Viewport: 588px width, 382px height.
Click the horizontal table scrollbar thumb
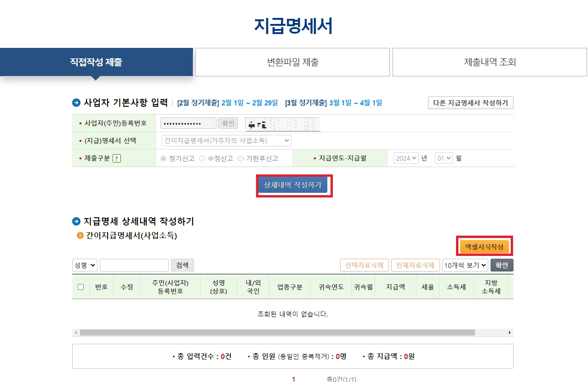pos(277,332)
